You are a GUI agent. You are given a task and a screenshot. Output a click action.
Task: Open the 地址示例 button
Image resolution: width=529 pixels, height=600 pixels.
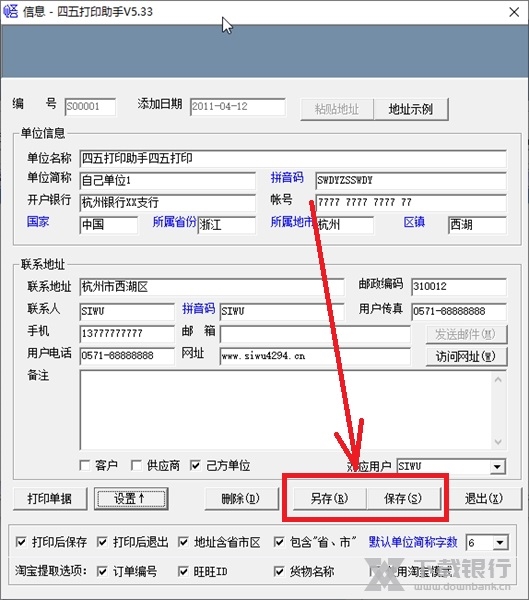(x=411, y=109)
